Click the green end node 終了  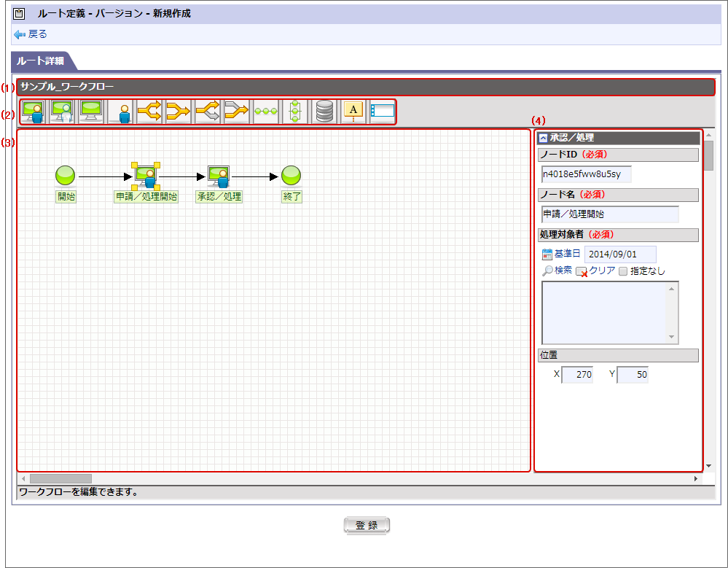point(291,176)
